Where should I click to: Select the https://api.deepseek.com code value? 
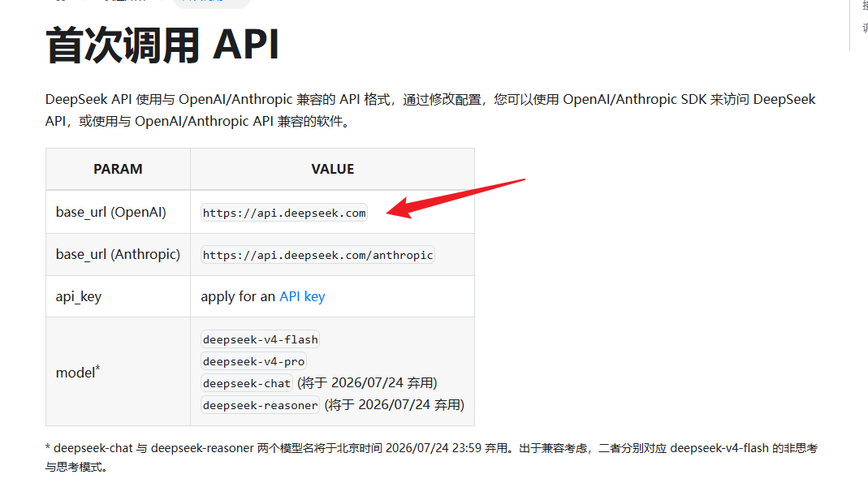click(x=284, y=213)
